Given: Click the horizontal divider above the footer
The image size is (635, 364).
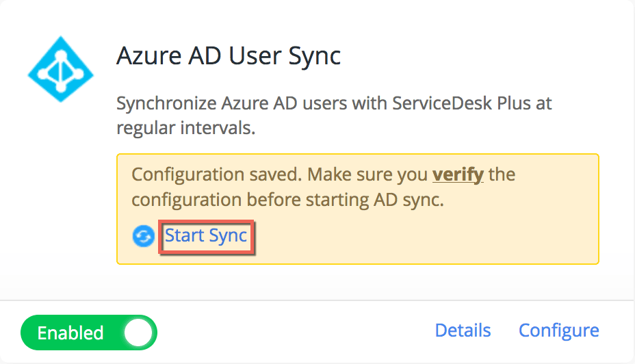Looking at the screenshot, I should click(x=317, y=300).
